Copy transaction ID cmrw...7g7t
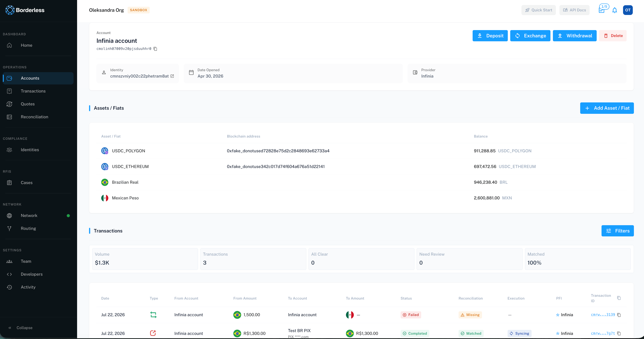This screenshot has height=339, width=644. click(619, 334)
